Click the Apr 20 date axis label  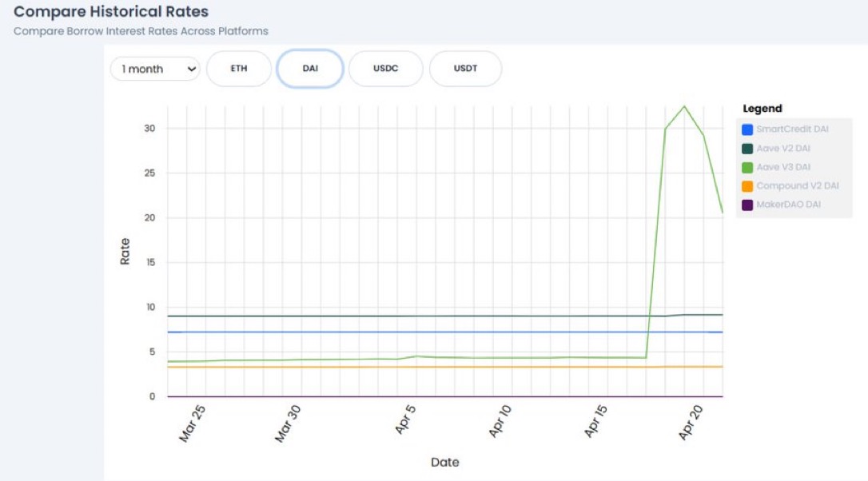pos(691,423)
